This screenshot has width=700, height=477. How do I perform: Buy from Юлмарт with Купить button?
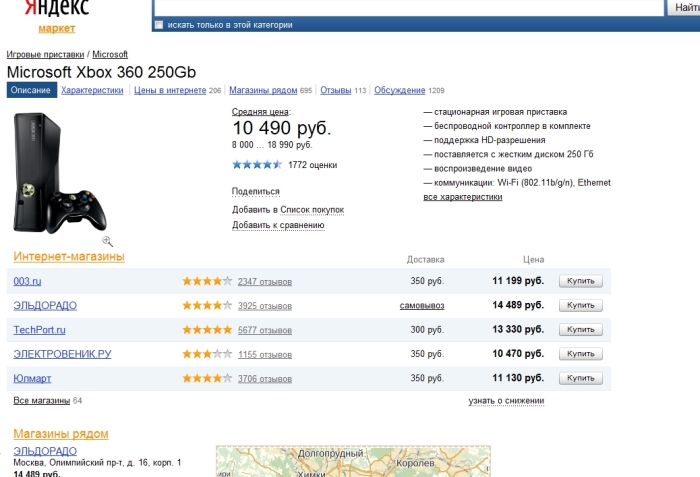click(581, 378)
